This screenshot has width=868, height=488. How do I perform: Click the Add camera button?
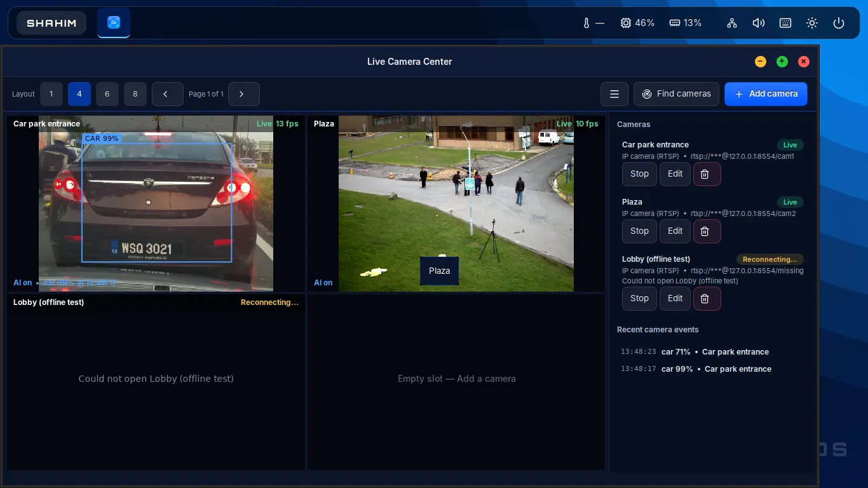(766, 94)
